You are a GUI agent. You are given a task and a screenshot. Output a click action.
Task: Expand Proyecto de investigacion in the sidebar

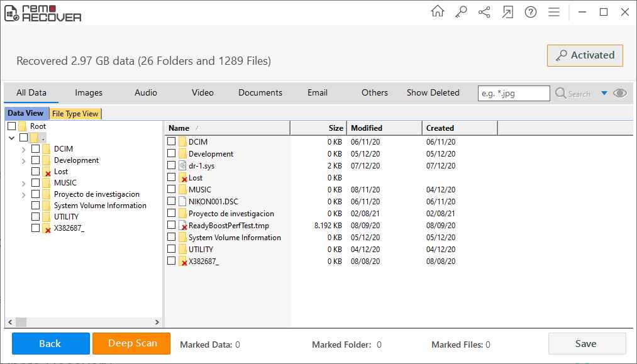[x=23, y=194]
